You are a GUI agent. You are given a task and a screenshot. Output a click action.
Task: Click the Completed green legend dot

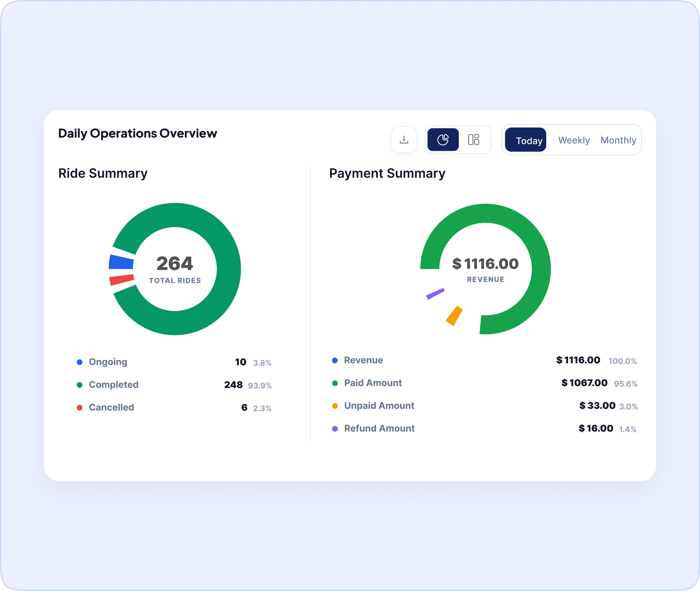tap(80, 385)
